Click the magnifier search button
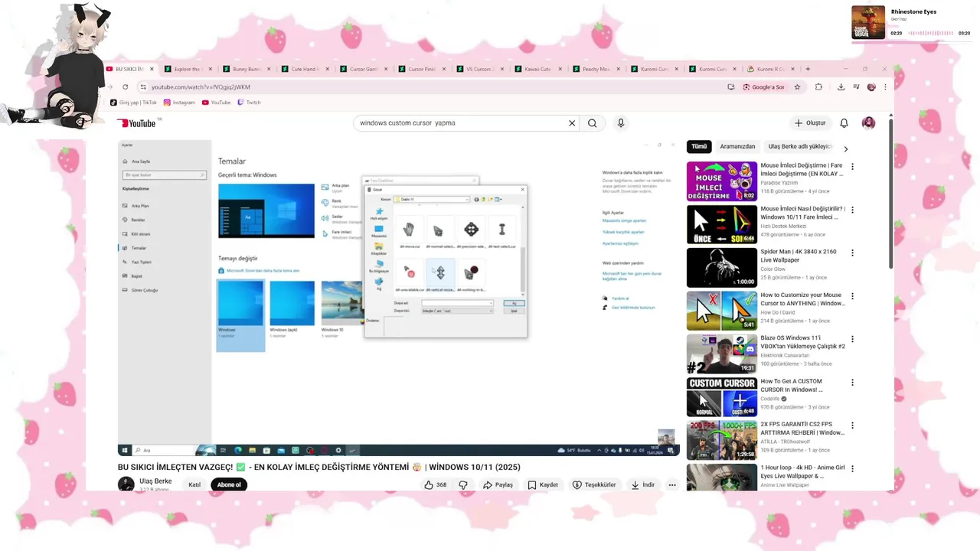Viewport: 980px width, 551px height. pyautogui.click(x=593, y=123)
